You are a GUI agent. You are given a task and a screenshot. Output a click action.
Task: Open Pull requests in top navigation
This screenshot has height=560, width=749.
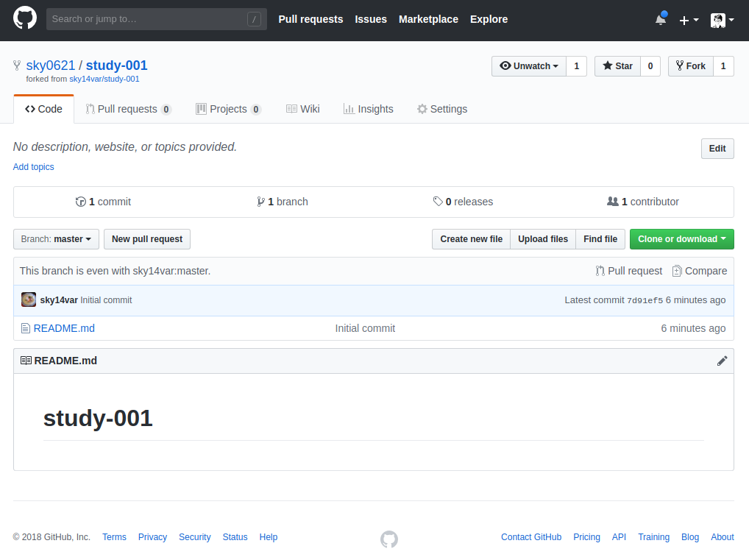[310, 19]
